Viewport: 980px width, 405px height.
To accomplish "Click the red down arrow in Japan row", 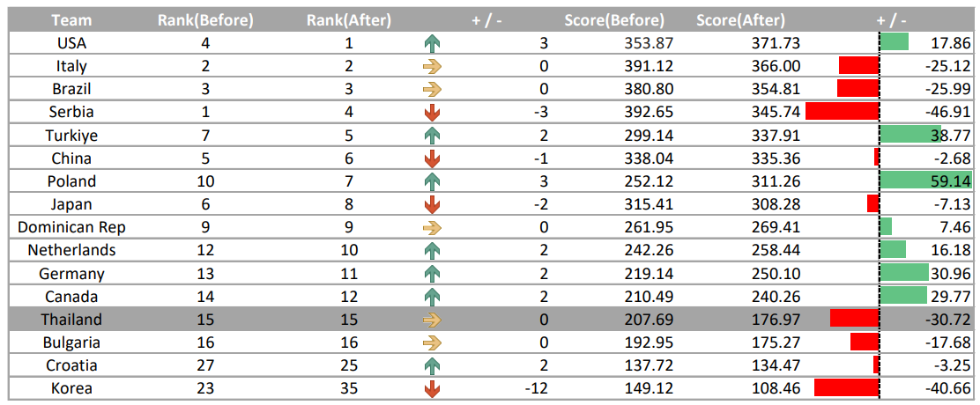I will (432, 204).
